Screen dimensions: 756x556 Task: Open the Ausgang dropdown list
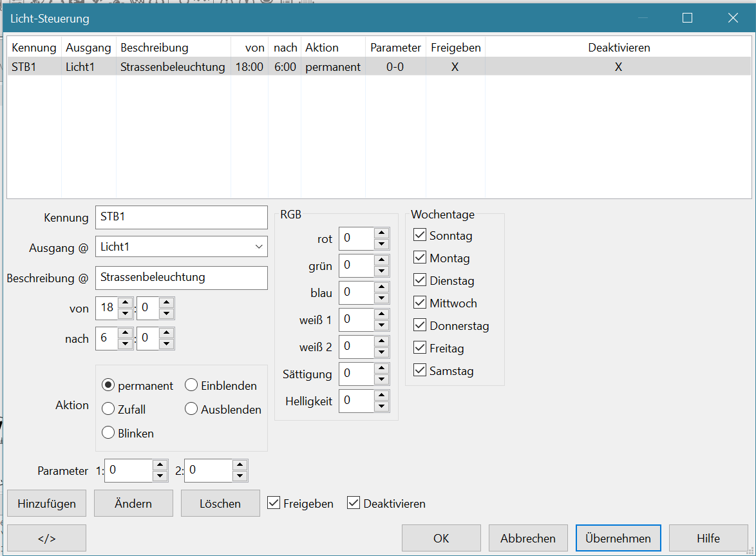tap(258, 247)
